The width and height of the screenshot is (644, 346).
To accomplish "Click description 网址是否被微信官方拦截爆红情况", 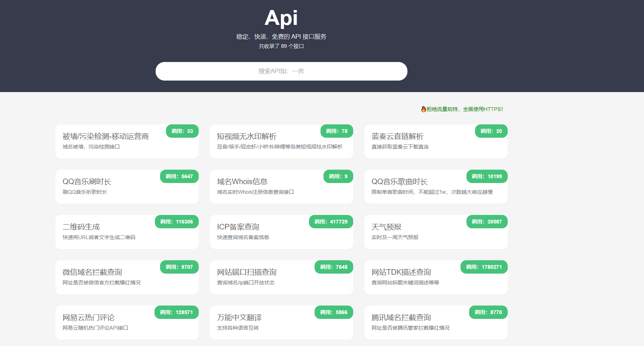I will 101,283.
